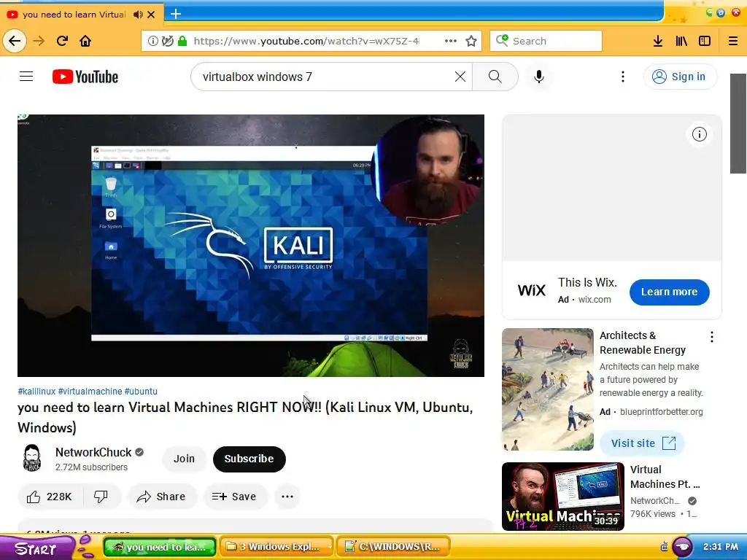This screenshot has height=560, width=747.
Task: Open the 'Virtual Machines Pt.' video title
Action: [x=665, y=477]
